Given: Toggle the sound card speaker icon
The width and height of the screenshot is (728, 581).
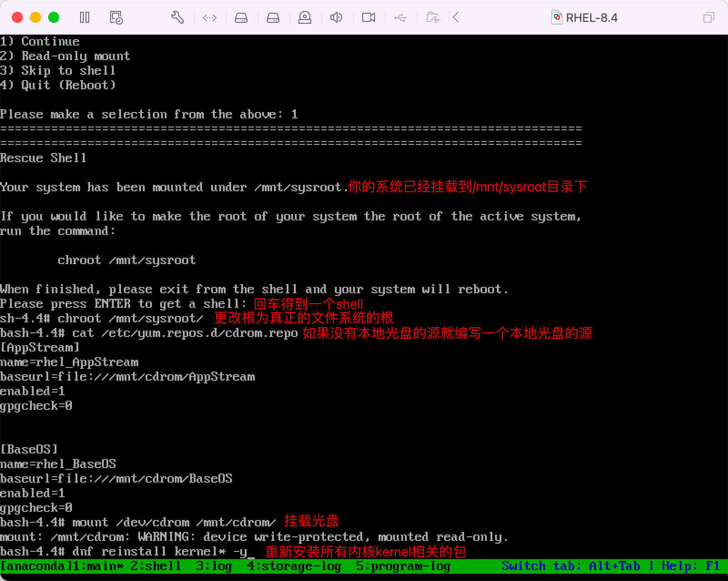Looking at the screenshot, I should click(336, 18).
